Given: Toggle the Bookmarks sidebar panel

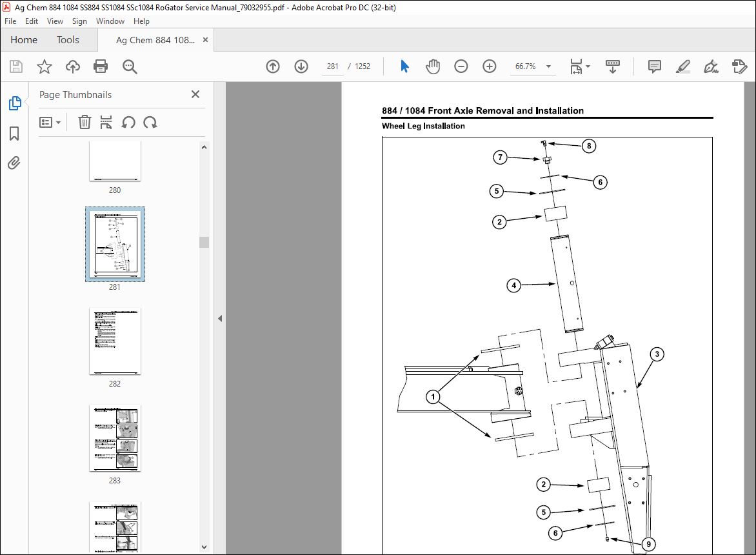Looking at the screenshot, I should (x=14, y=134).
